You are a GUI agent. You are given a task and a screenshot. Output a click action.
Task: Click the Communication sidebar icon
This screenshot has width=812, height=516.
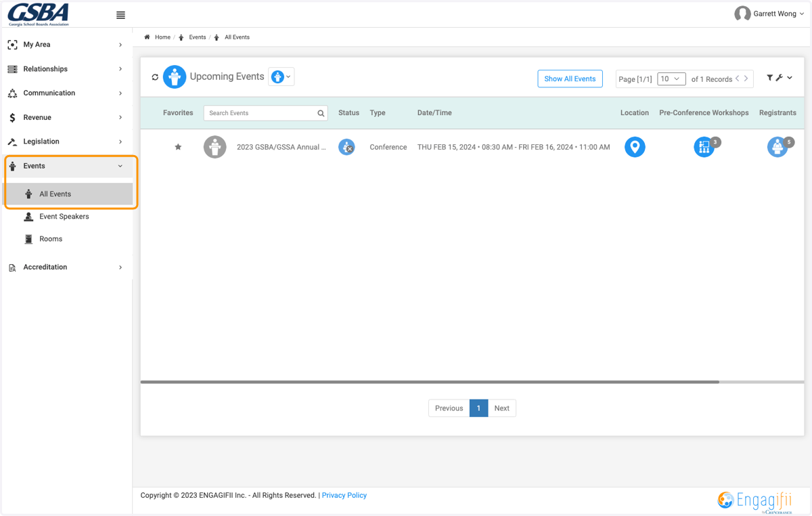tap(12, 93)
